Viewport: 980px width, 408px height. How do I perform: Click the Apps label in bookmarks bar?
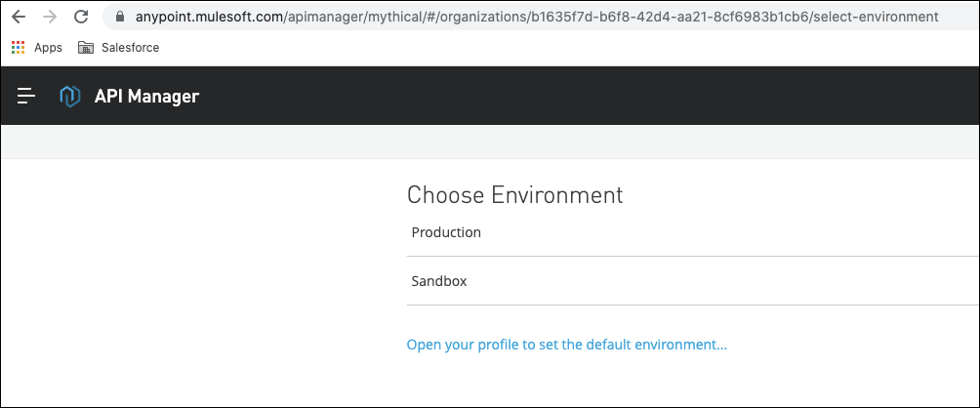[48, 47]
